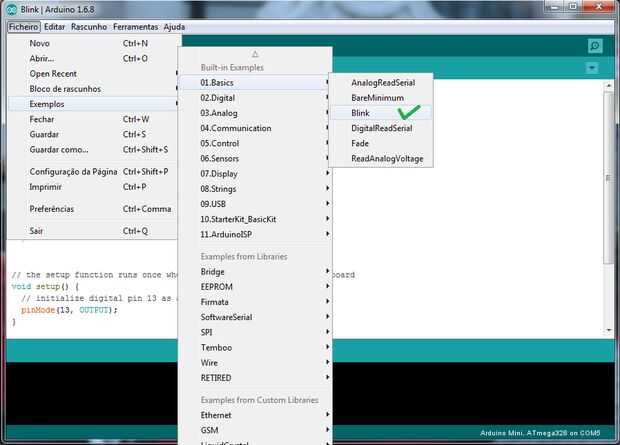Open the tab dropdown arrow button
The height and width of the screenshot is (445, 620).
(x=592, y=68)
